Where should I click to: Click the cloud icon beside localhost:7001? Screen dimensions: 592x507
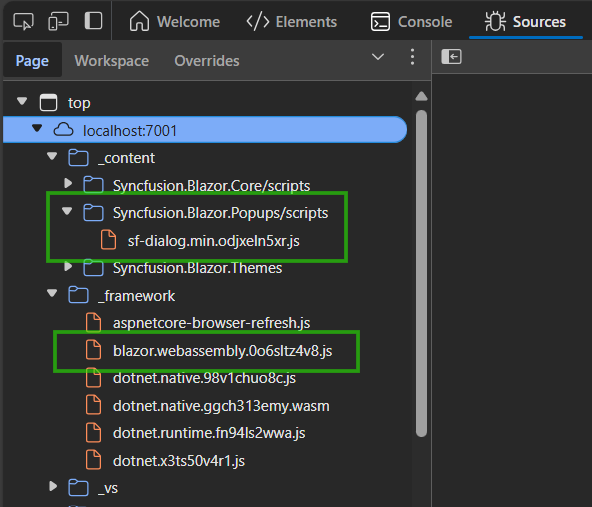coord(63,129)
